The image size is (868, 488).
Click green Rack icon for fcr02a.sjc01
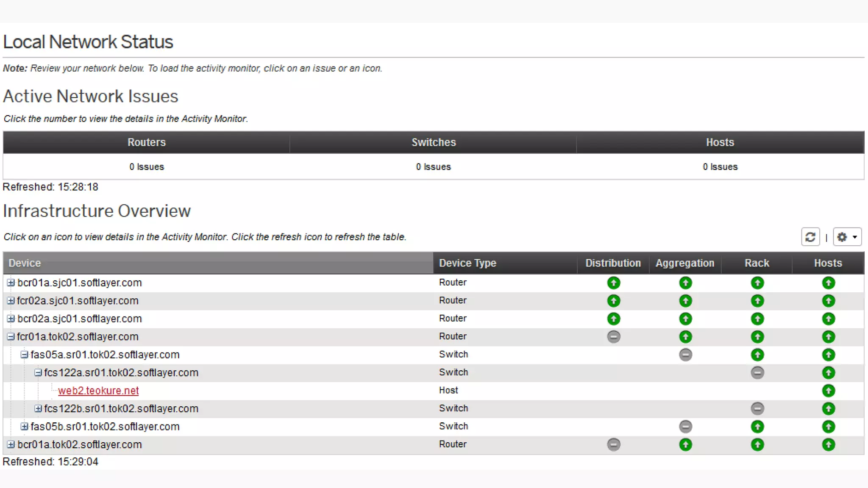click(757, 301)
